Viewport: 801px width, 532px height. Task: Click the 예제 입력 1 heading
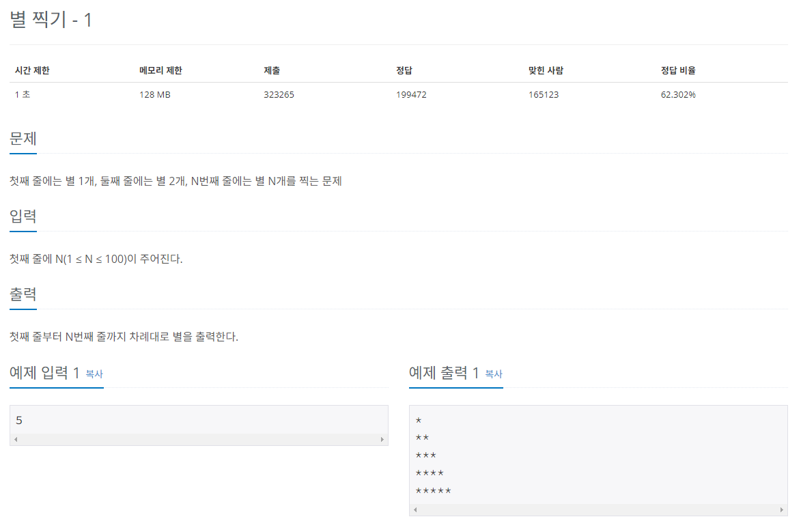tap(44, 373)
